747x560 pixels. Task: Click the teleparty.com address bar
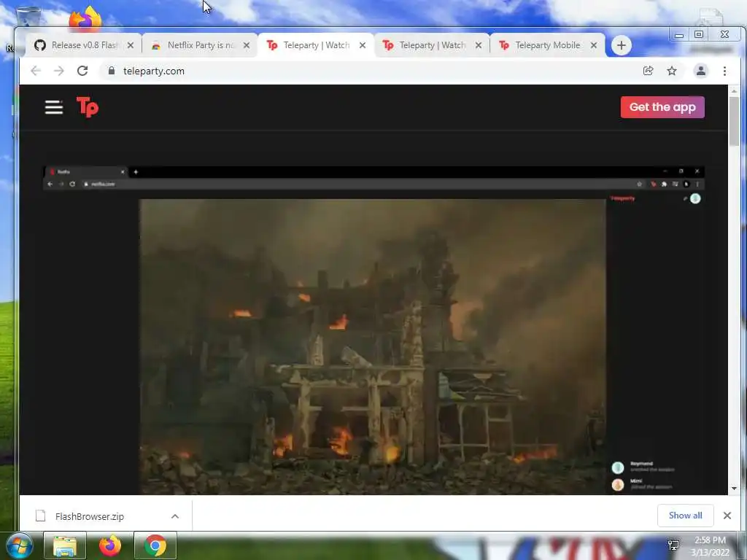click(x=371, y=71)
